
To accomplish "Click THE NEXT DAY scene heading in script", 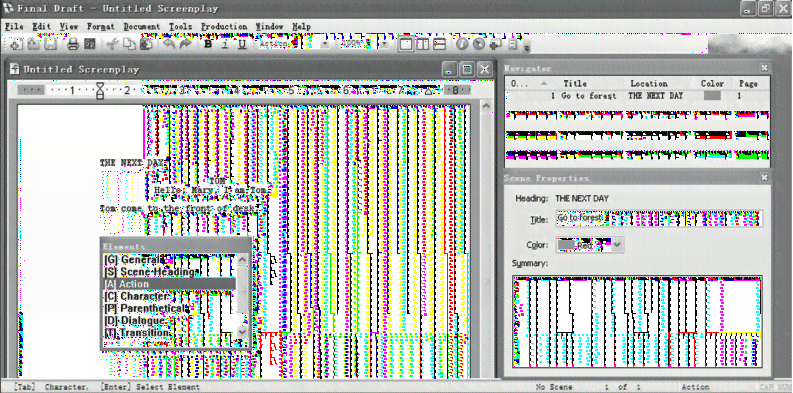I will click(133, 163).
